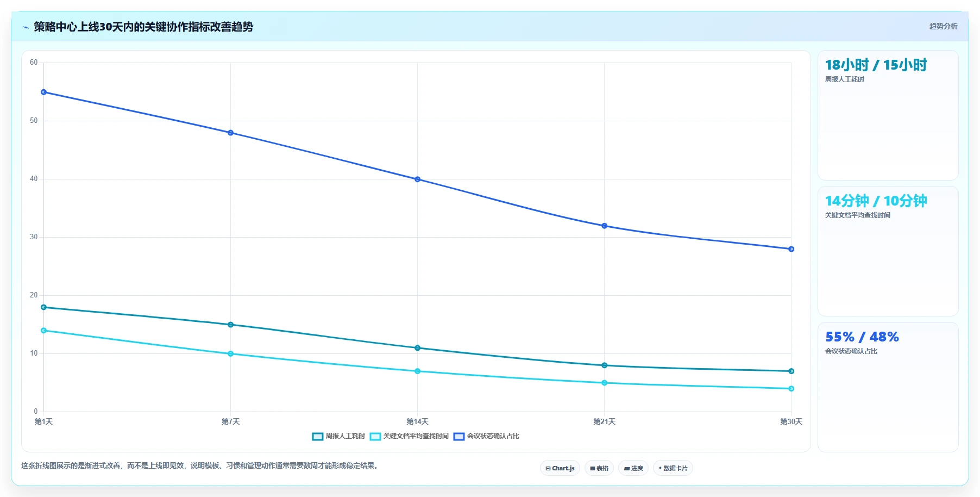
Task: Click the 40 y-axis tick label
Action: [34, 179]
